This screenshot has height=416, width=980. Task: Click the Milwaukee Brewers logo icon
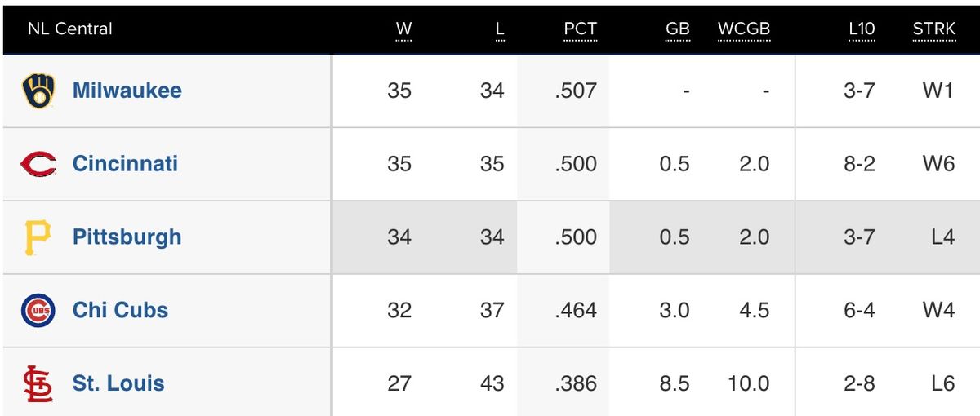pyautogui.click(x=38, y=91)
